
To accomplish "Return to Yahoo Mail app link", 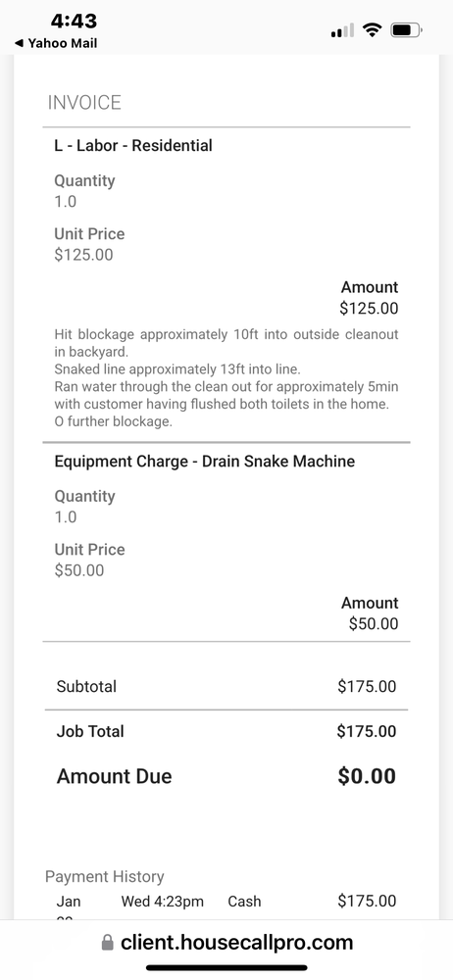I will pos(56,44).
